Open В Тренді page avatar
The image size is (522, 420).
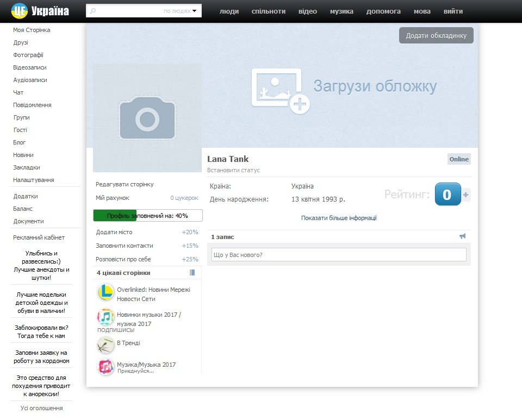[105, 344]
